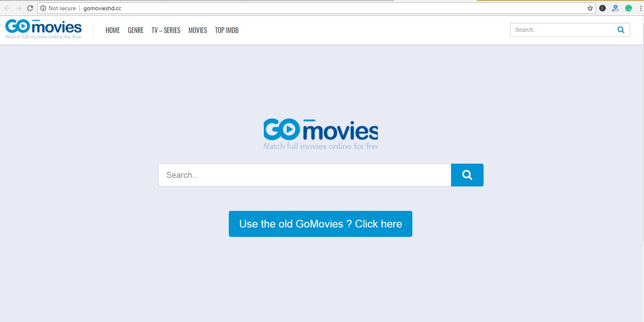
Task: Reload the page with the refresh icon
Action: point(30,8)
